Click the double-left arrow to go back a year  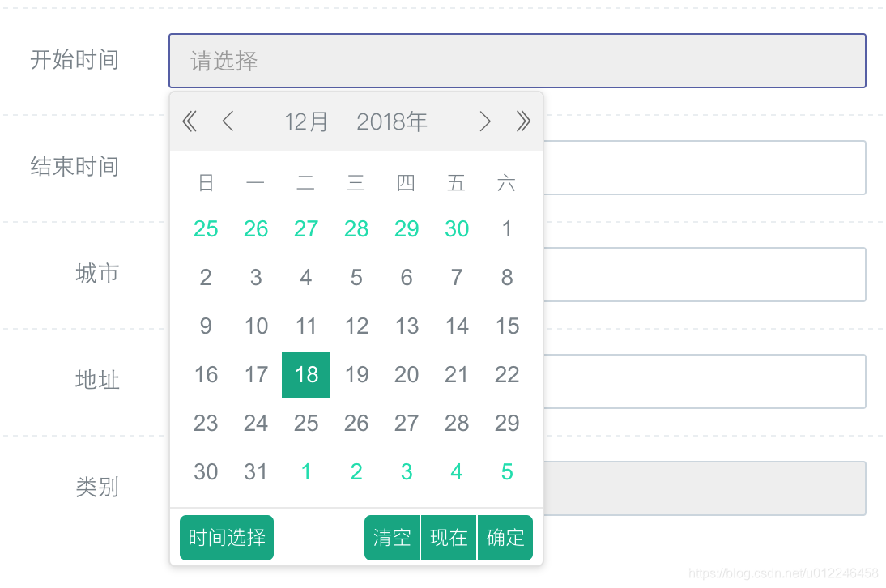pos(189,121)
